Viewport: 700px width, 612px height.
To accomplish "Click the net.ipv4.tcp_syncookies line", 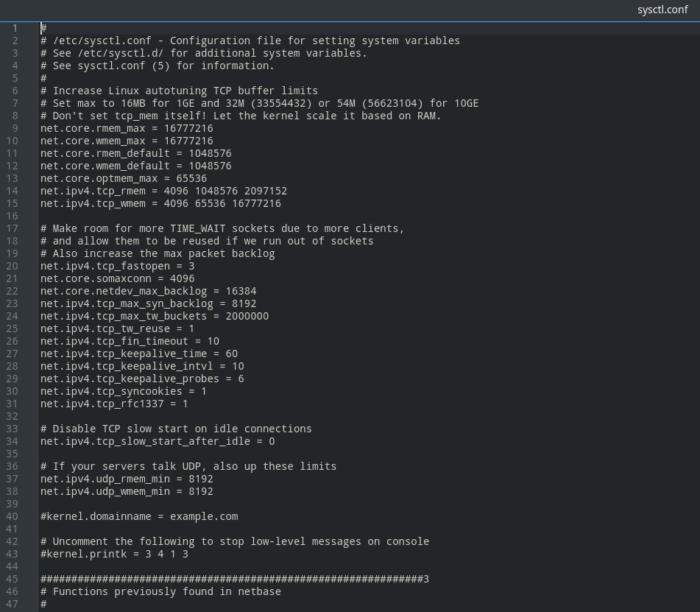I will pos(123,391).
